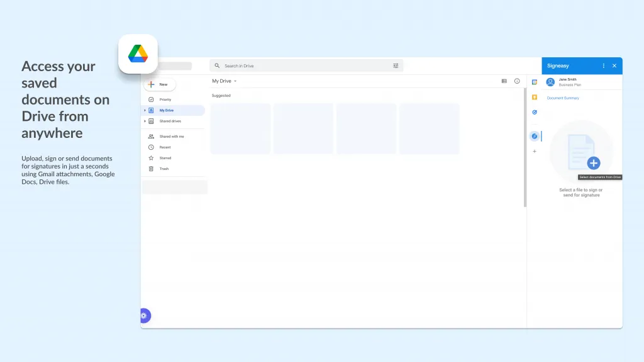644x362 pixels.
Task: Click the Search in Drive field
Action: (306, 66)
